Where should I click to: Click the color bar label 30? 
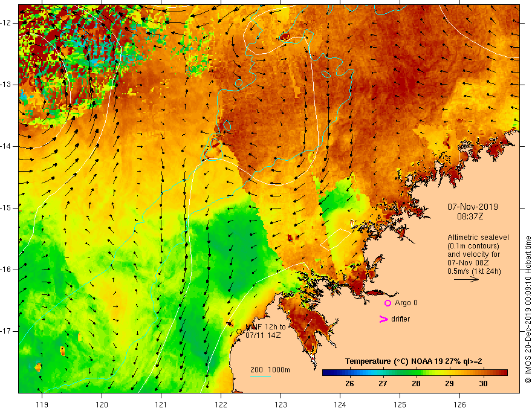tap(483, 384)
